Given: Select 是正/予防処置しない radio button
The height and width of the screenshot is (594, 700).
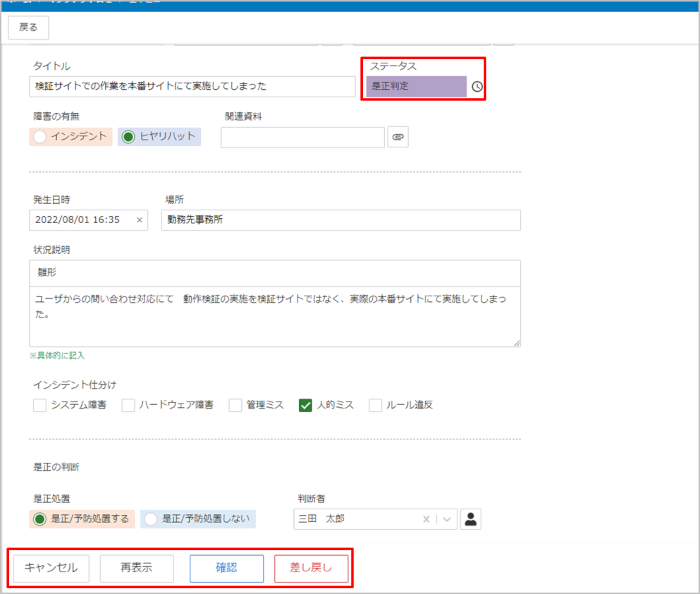Looking at the screenshot, I should (151, 519).
